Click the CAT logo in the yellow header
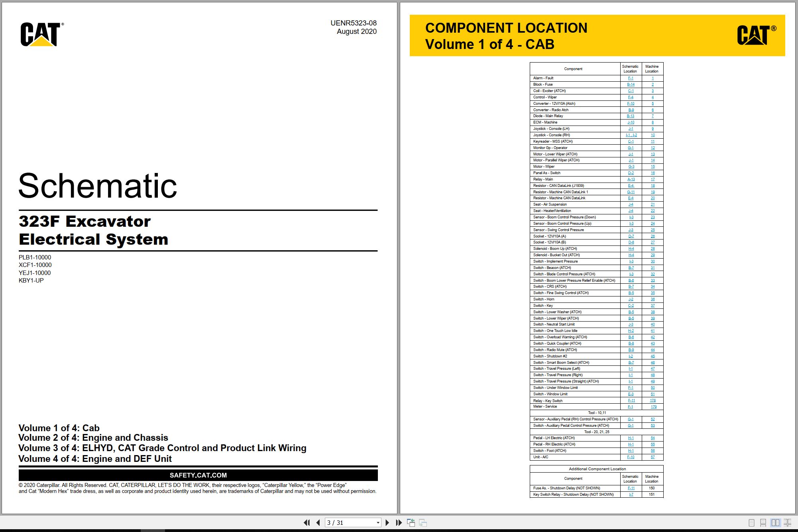Image resolution: width=798 pixels, height=532 pixels. [x=756, y=35]
